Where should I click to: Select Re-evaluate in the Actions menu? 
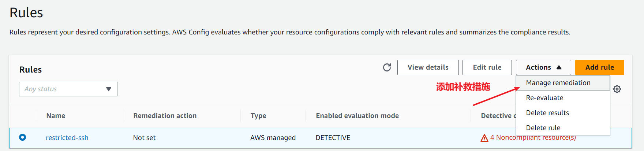pos(544,98)
